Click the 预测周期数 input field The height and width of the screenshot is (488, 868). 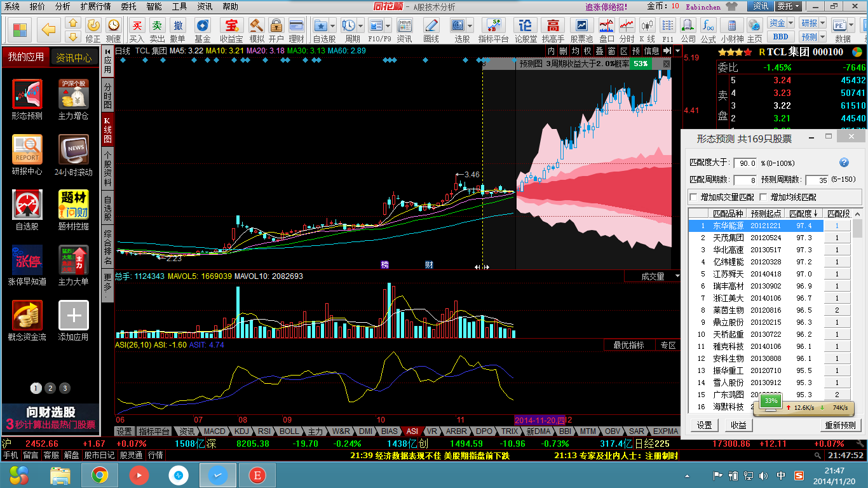817,180
